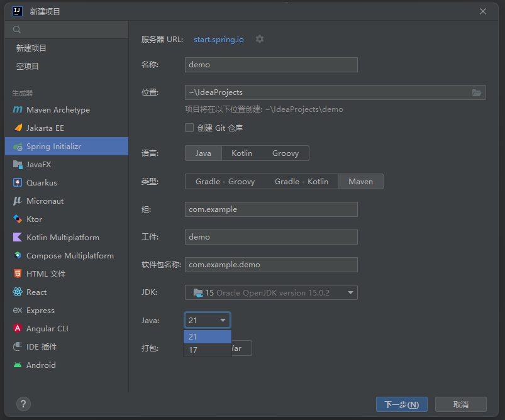Close the new project dialog

483,11
